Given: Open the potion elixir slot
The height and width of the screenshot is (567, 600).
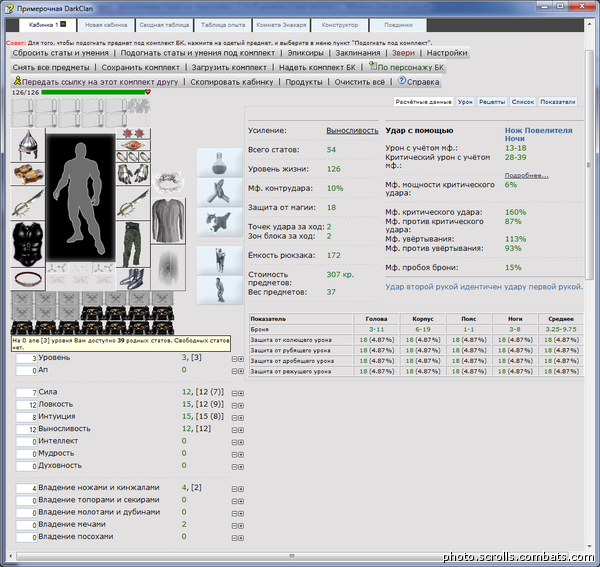Looking at the screenshot, I should (219, 163).
